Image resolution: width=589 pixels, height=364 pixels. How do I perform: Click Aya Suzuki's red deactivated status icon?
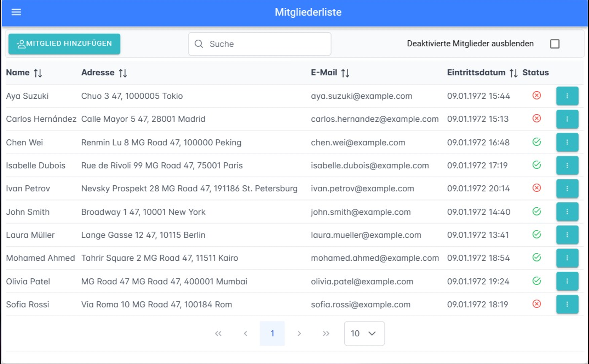[536, 96]
